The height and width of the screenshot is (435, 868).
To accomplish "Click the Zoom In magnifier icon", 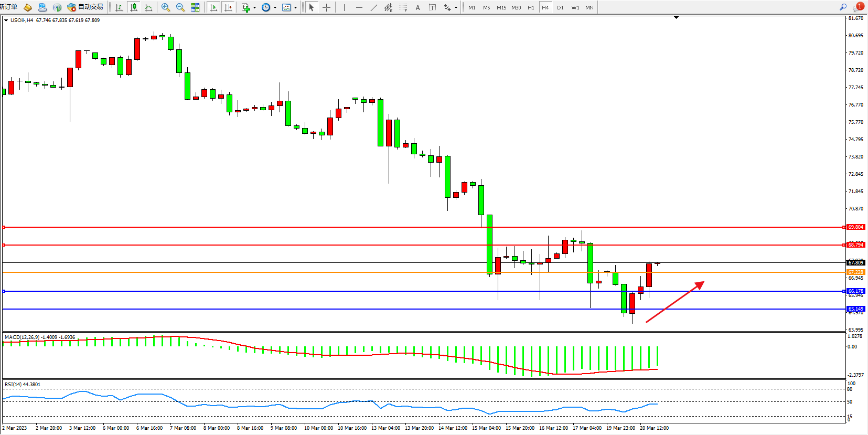I will [x=166, y=7].
